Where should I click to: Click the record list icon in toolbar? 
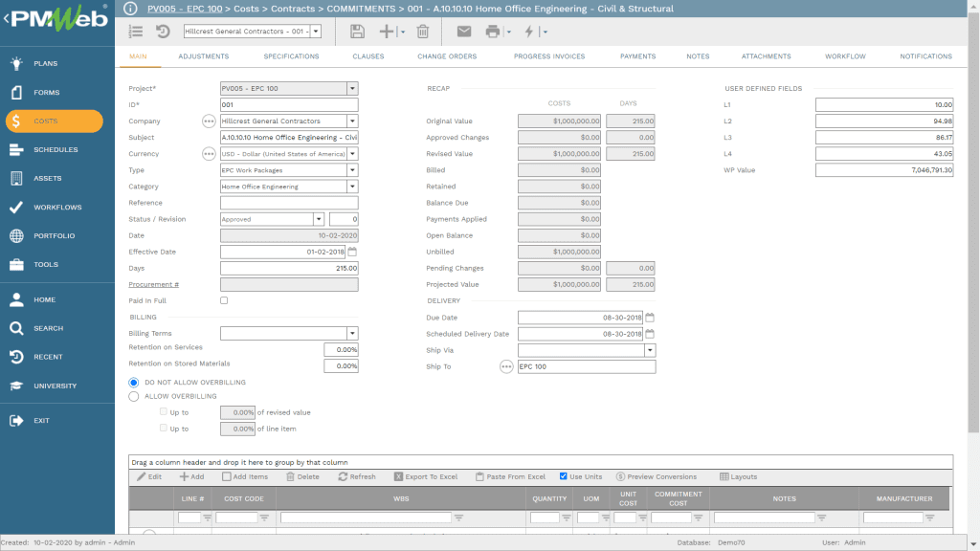point(136,32)
